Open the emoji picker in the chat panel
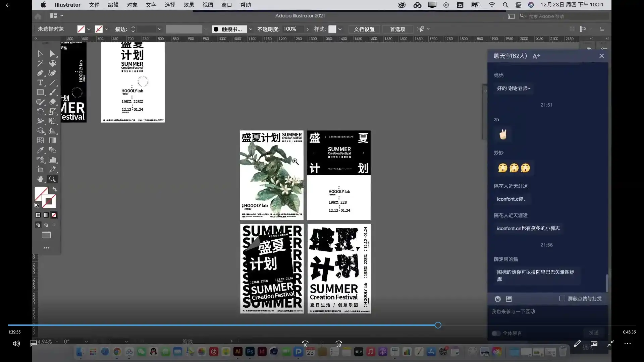This screenshot has width=644, height=362. click(497, 299)
